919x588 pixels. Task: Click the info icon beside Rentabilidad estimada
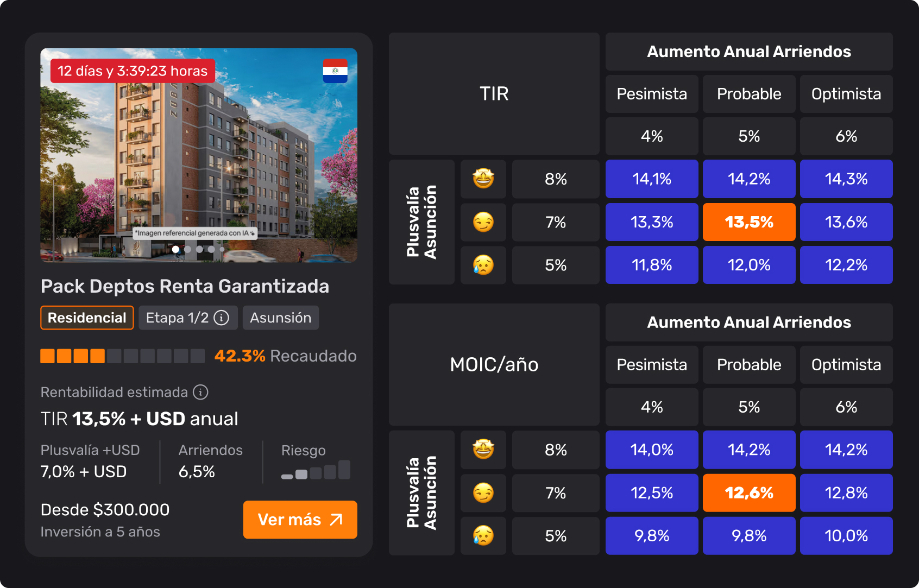click(200, 392)
